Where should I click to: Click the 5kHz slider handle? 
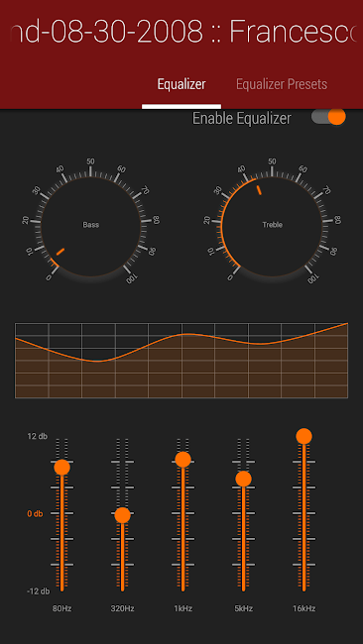[x=243, y=479]
